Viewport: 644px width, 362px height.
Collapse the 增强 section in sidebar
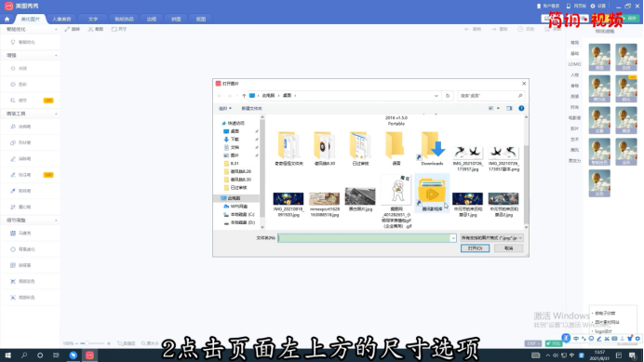click(x=56, y=56)
